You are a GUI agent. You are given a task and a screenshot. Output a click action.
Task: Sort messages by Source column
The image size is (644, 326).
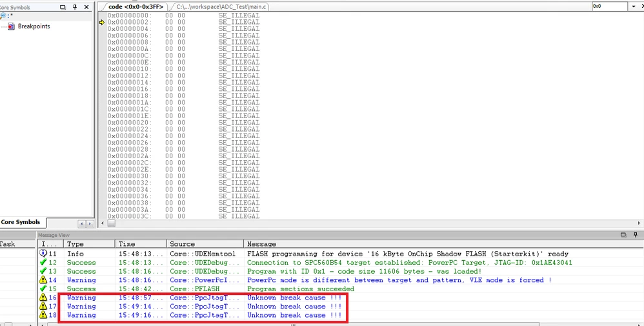(x=205, y=244)
